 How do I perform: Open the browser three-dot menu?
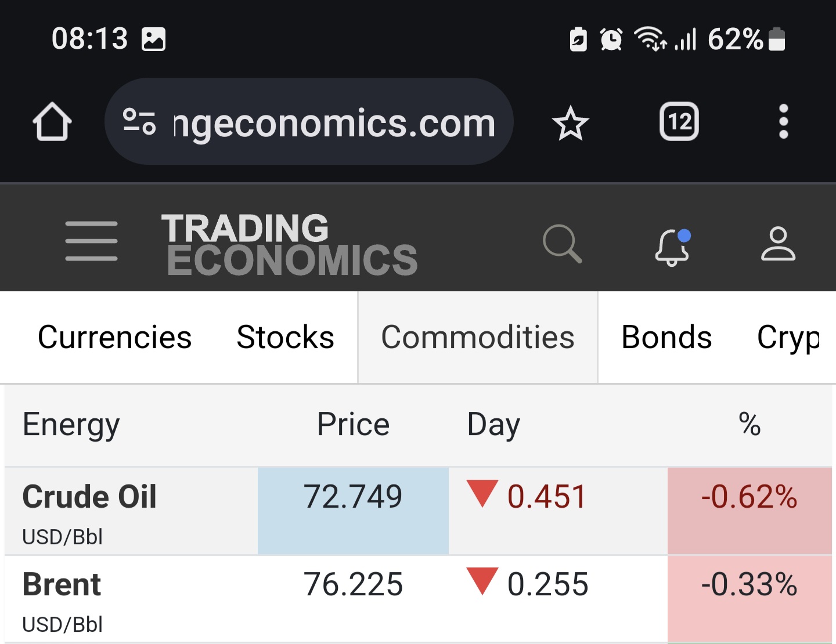coord(783,122)
